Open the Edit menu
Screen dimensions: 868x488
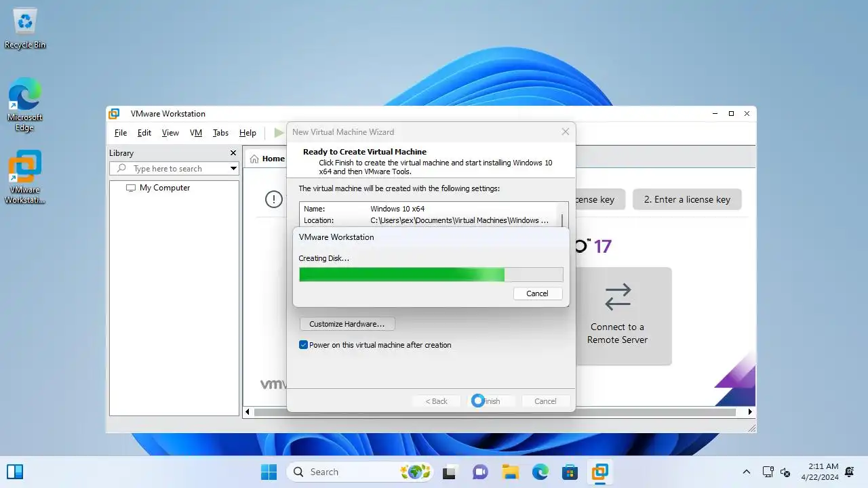tap(144, 133)
